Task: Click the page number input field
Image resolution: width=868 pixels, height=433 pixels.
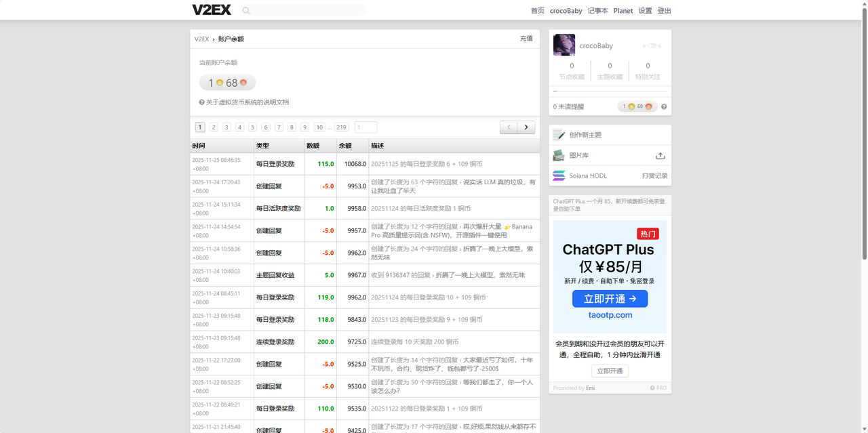Action: tap(366, 127)
